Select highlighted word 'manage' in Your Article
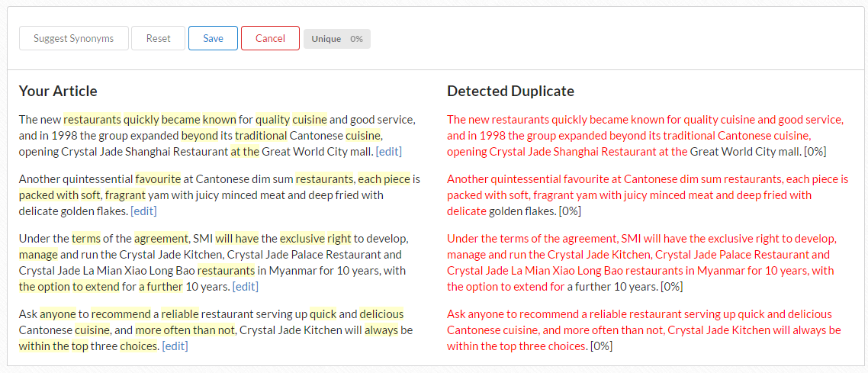Viewport: 868px width, 373px height. click(38, 255)
